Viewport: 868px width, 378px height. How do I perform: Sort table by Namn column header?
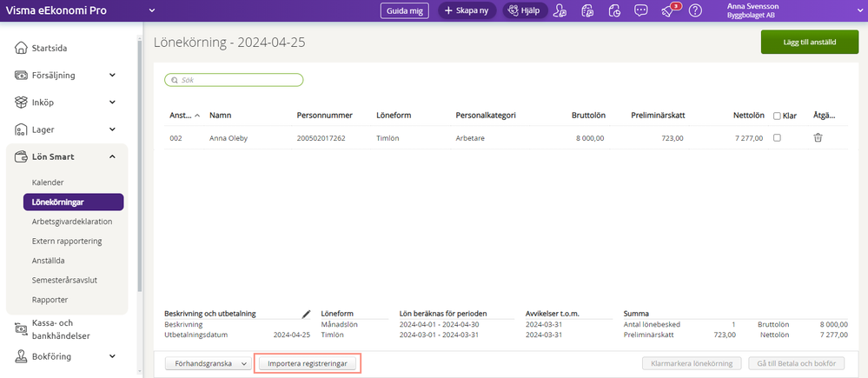[x=221, y=116]
